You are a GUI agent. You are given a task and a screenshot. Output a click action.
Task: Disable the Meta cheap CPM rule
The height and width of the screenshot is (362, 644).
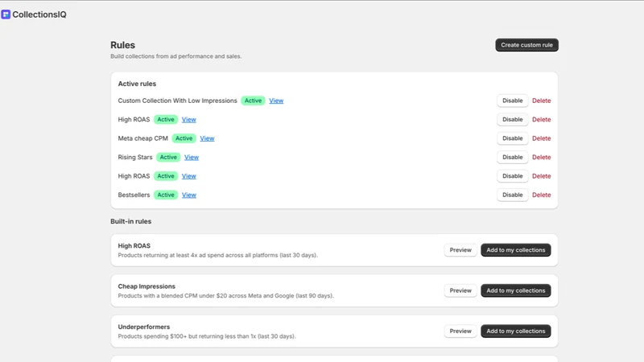[x=512, y=138]
